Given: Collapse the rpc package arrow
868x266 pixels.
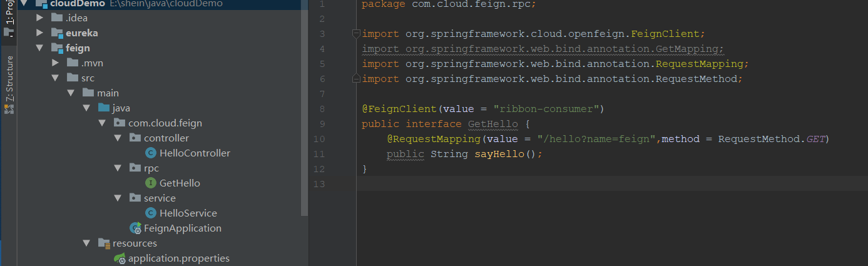Looking at the screenshot, I should coord(118,168).
